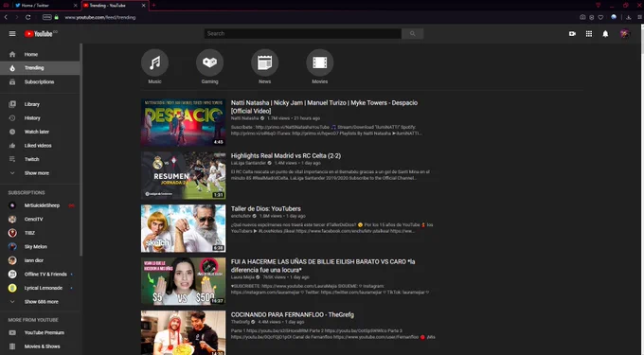Open title Highlights Real Madrid vs RC Celta

point(286,156)
